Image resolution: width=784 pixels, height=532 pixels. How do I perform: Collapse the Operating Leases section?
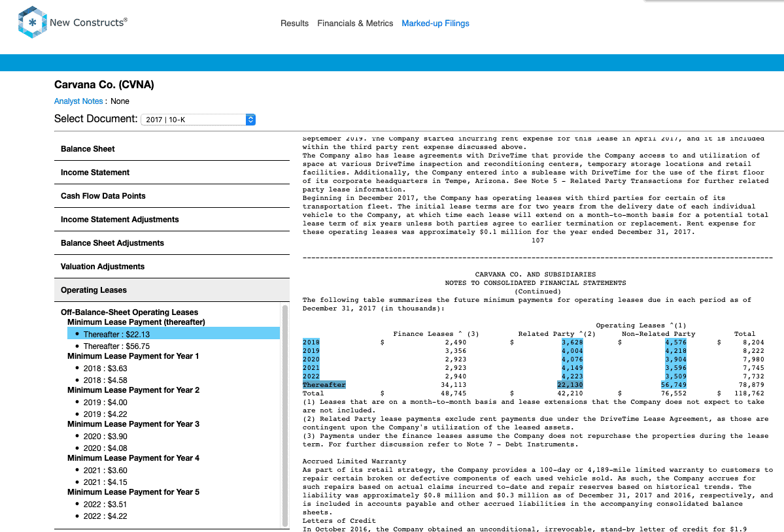tap(171, 290)
